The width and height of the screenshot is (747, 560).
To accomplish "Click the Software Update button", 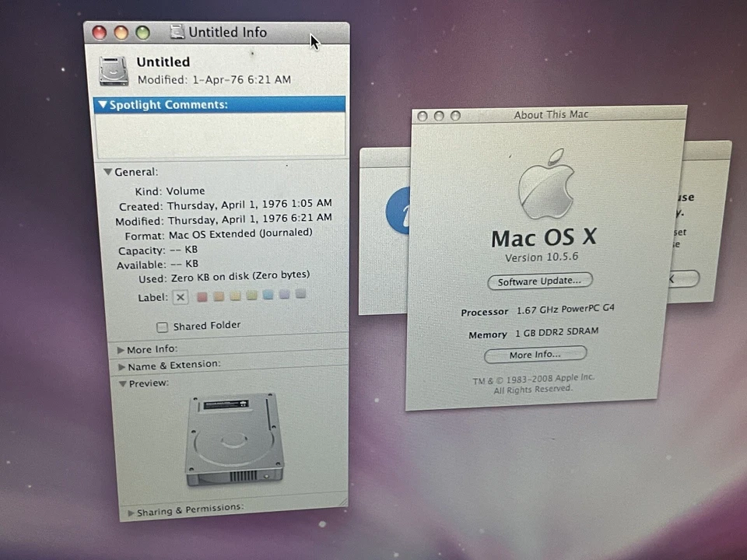I will [539, 281].
